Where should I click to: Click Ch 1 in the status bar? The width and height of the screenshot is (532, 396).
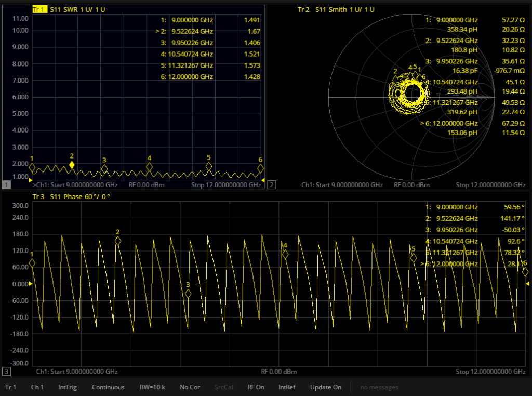(x=37, y=387)
